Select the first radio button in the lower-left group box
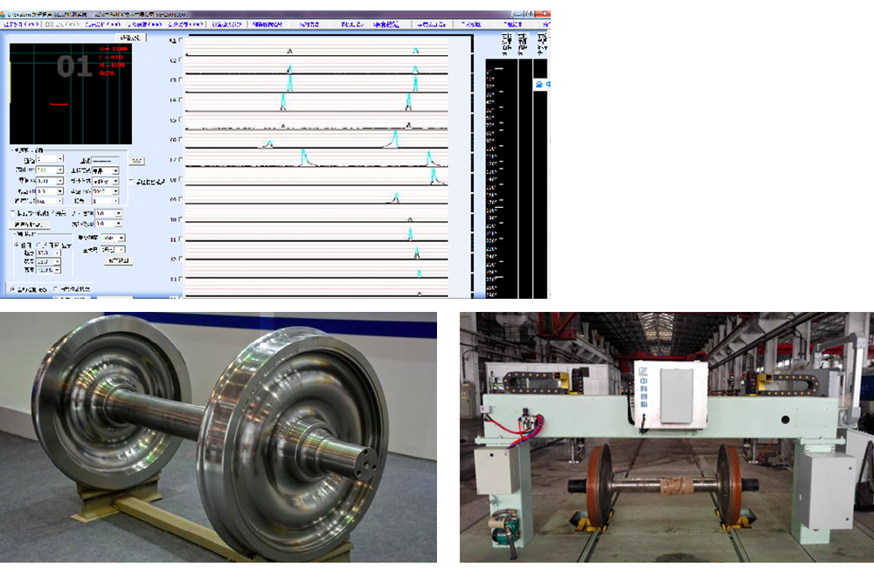Viewport: 874px width, 588px height. 16,246
